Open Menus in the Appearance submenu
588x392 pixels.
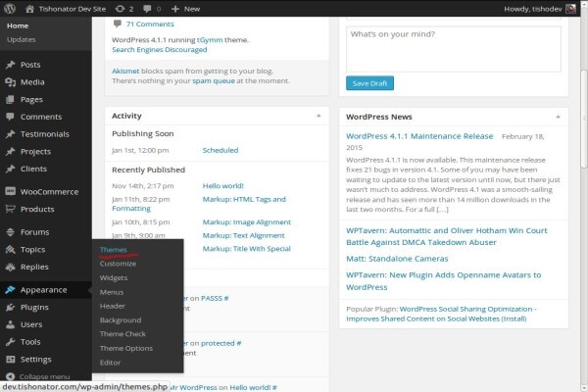pyautogui.click(x=112, y=292)
